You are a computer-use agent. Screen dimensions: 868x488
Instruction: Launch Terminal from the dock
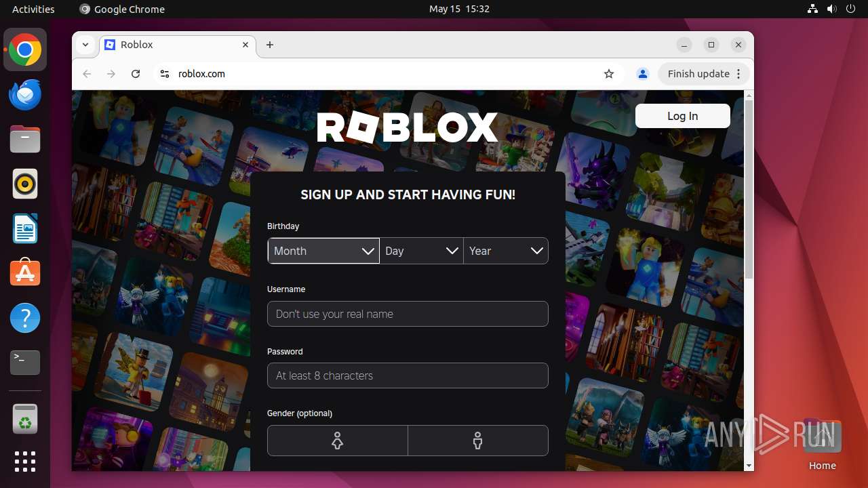coord(25,363)
